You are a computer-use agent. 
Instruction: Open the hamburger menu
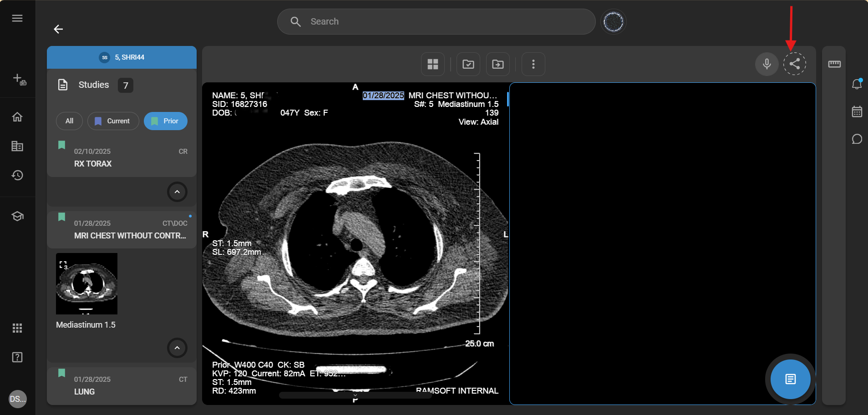(x=17, y=18)
